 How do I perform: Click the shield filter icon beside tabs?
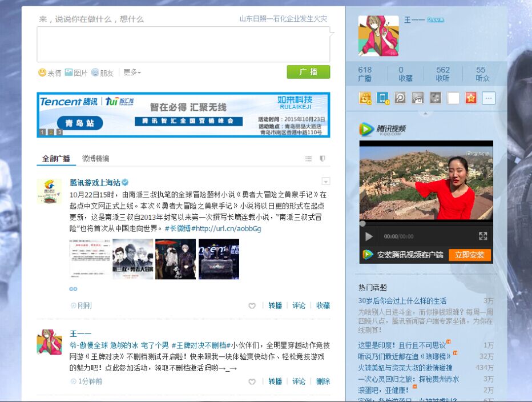(x=323, y=159)
